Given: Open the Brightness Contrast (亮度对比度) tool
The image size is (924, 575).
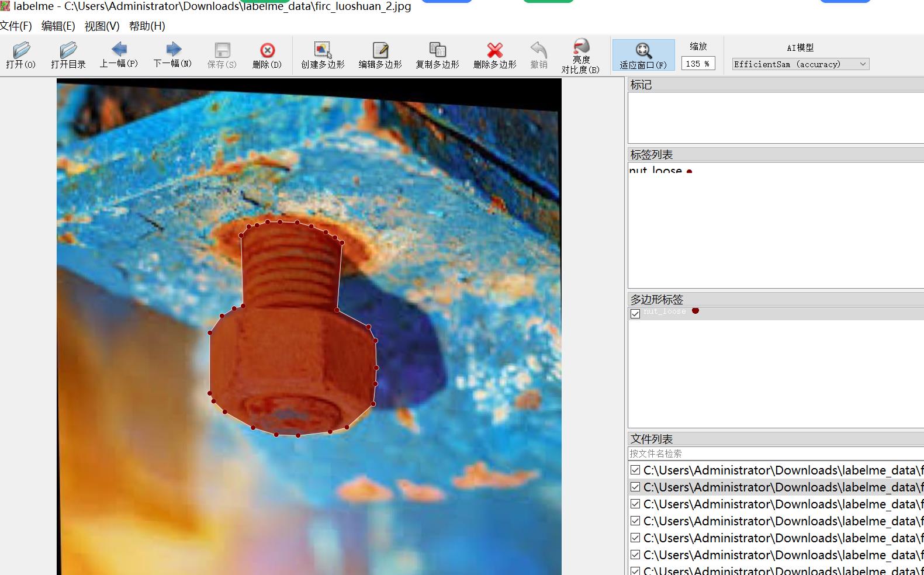Looking at the screenshot, I should 580,56.
